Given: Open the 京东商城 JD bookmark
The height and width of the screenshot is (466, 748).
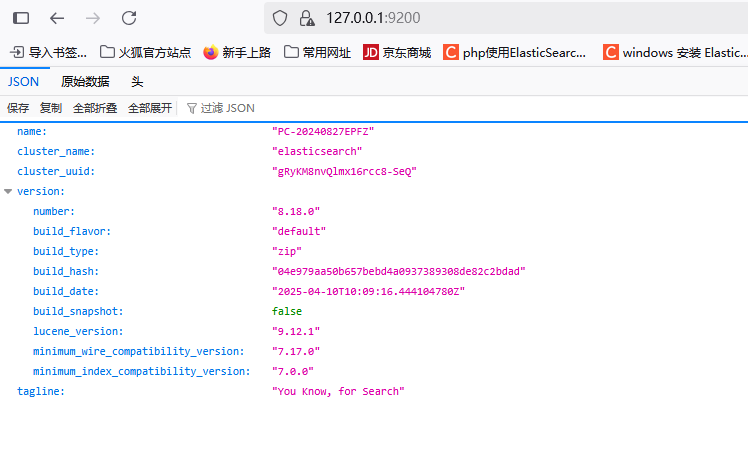Looking at the screenshot, I should (x=397, y=52).
